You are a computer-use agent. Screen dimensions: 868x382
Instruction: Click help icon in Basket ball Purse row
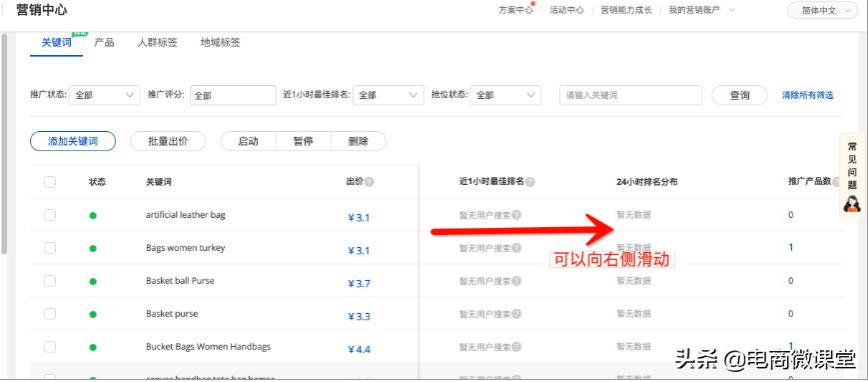coord(516,281)
